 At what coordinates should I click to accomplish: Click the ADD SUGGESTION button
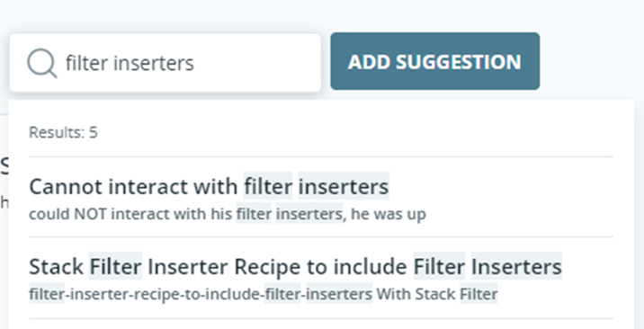point(435,61)
